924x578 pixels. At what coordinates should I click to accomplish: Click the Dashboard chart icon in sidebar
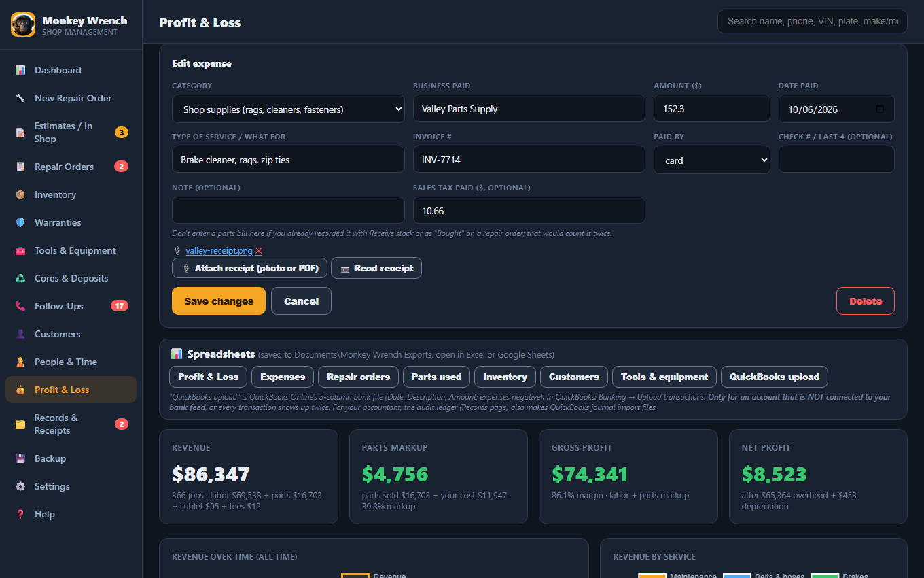tap(20, 70)
